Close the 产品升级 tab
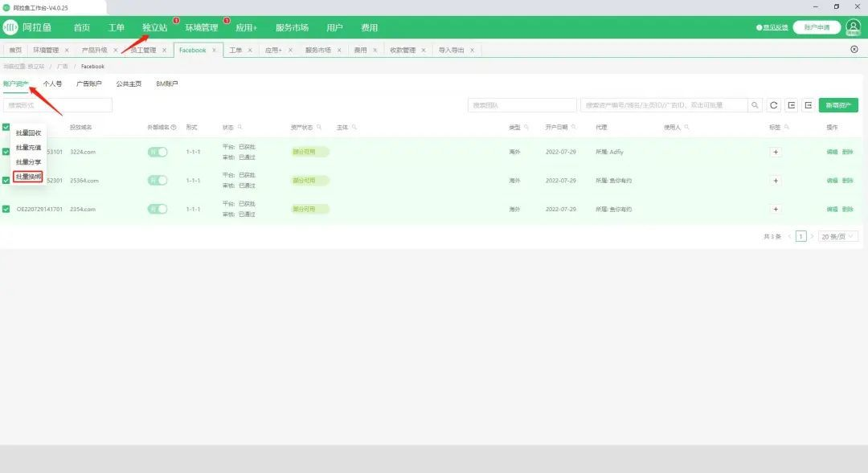The height and width of the screenshot is (473, 868). pos(115,51)
